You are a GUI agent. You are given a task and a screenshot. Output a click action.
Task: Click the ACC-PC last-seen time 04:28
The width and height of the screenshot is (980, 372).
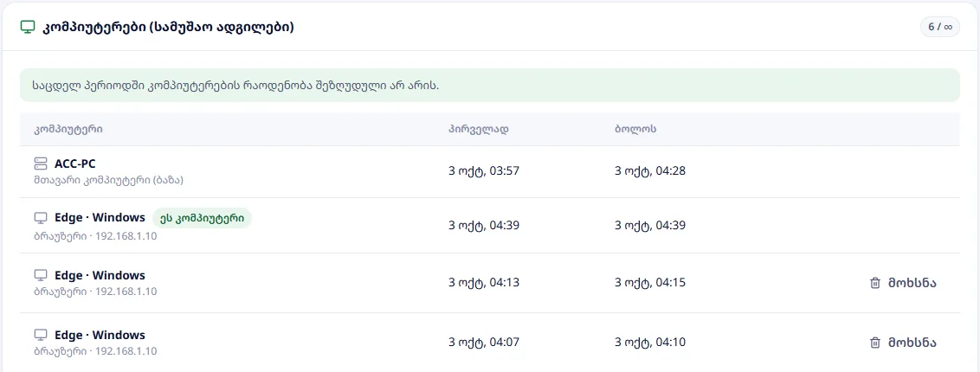pos(650,171)
